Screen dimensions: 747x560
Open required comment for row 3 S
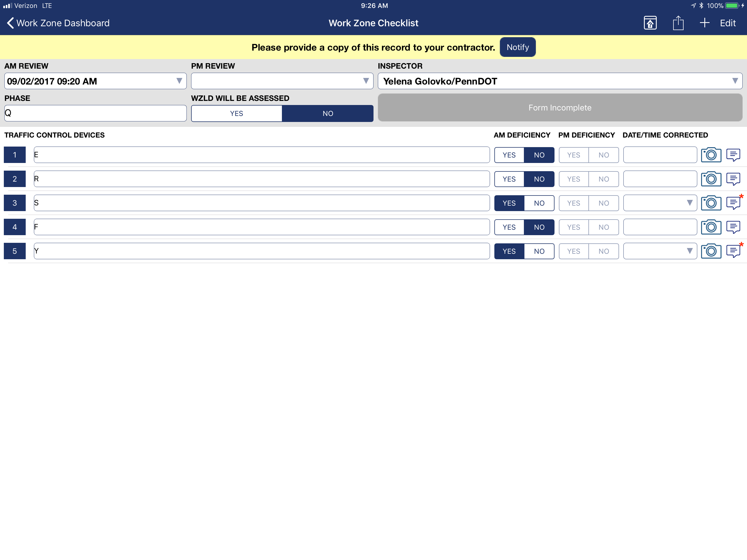[733, 203]
